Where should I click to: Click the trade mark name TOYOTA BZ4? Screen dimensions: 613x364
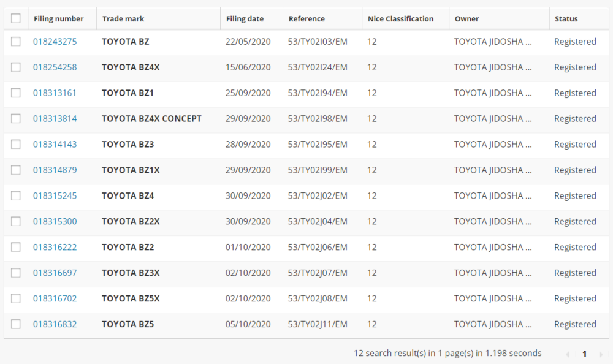pyautogui.click(x=128, y=195)
